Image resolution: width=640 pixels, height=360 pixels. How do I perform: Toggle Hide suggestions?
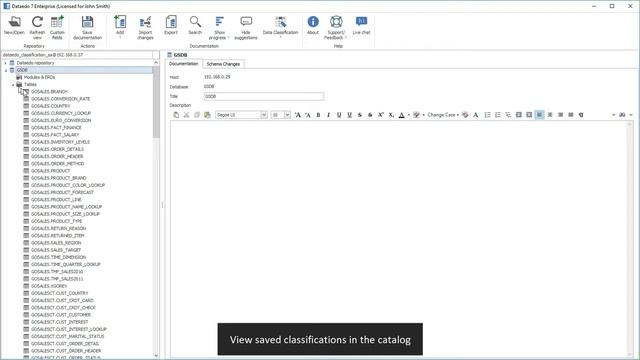246,27
